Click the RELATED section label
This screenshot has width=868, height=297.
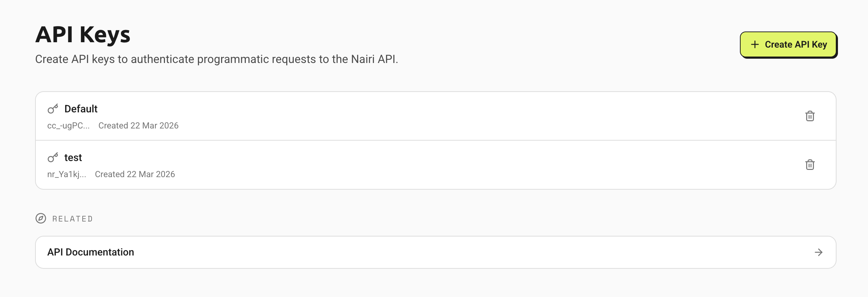click(x=72, y=218)
